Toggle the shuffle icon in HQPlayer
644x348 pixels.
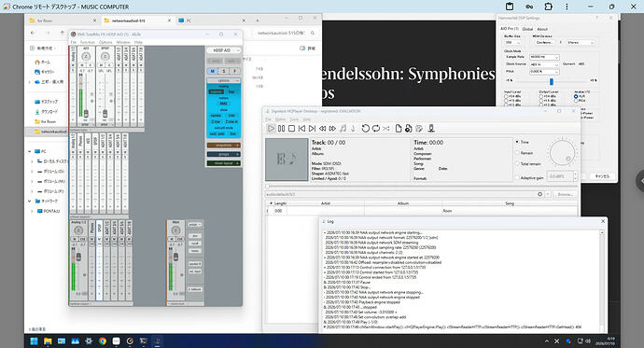[x=386, y=129]
